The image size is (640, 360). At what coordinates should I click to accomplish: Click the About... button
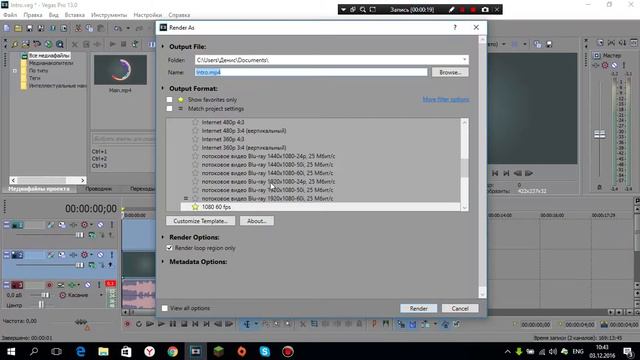tap(257, 221)
